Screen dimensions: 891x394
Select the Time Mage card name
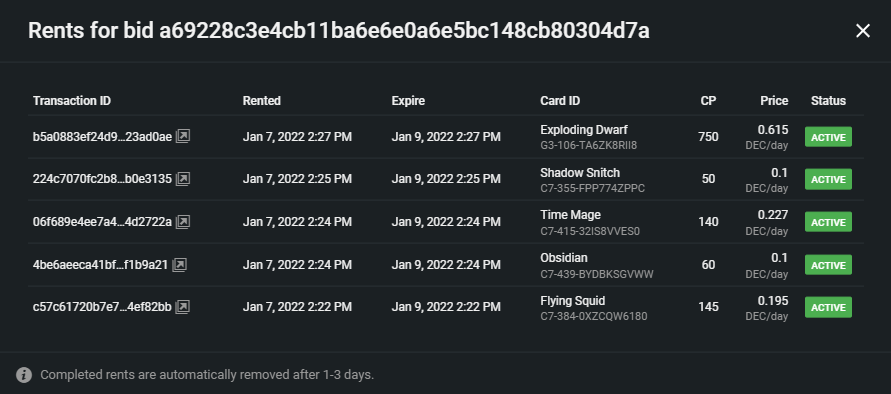click(570, 215)
